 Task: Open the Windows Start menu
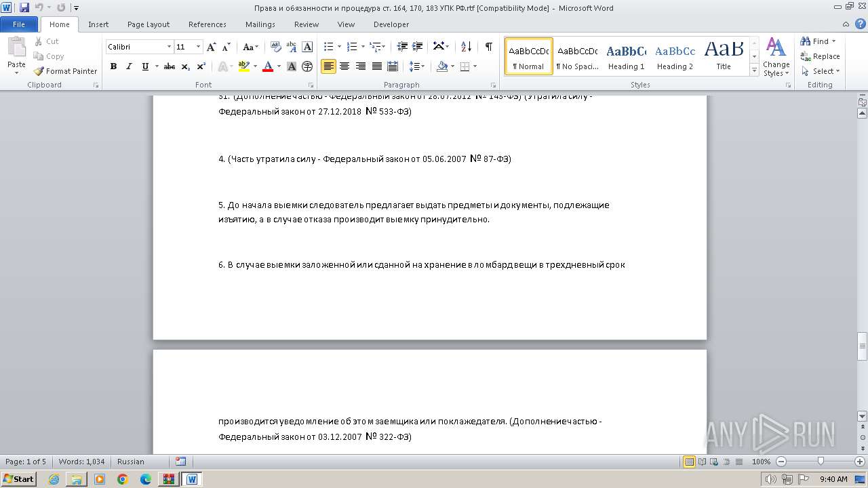click(18, 479)
